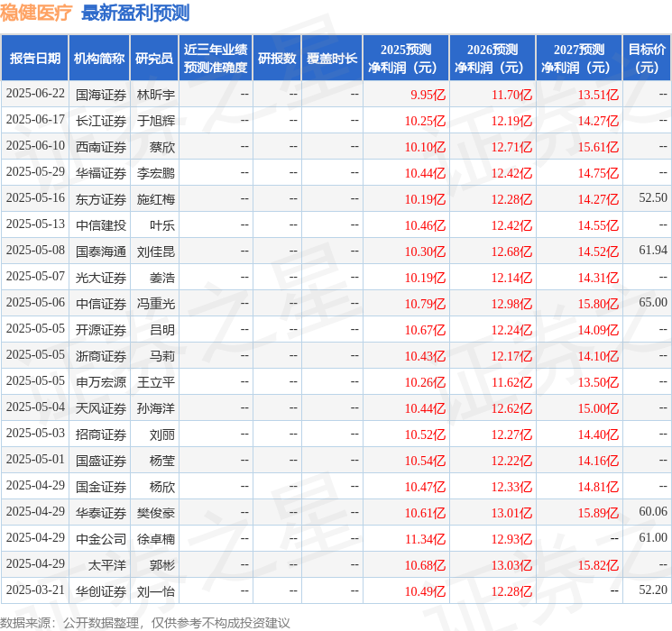Image resolution: width=672 pixels, height=631 pixels.
Task: Click the 2025预测净利润 column header
Action: click(x=406, y=59)
